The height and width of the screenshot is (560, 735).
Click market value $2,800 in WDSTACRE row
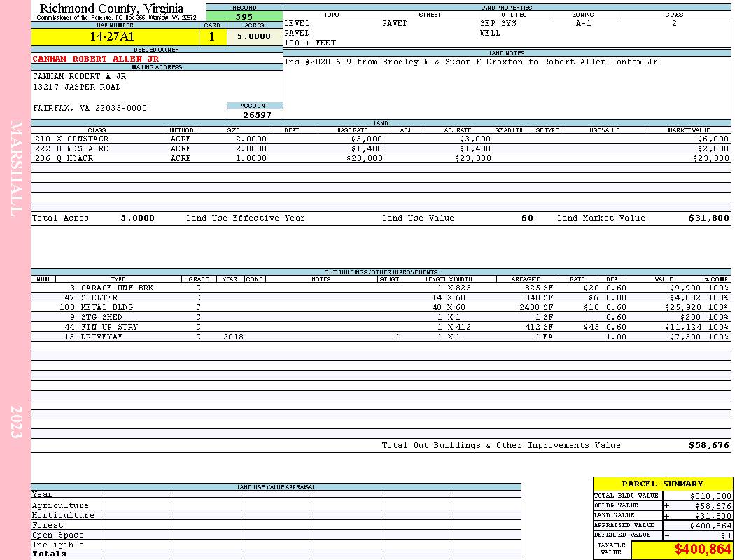tap(713, 149)
